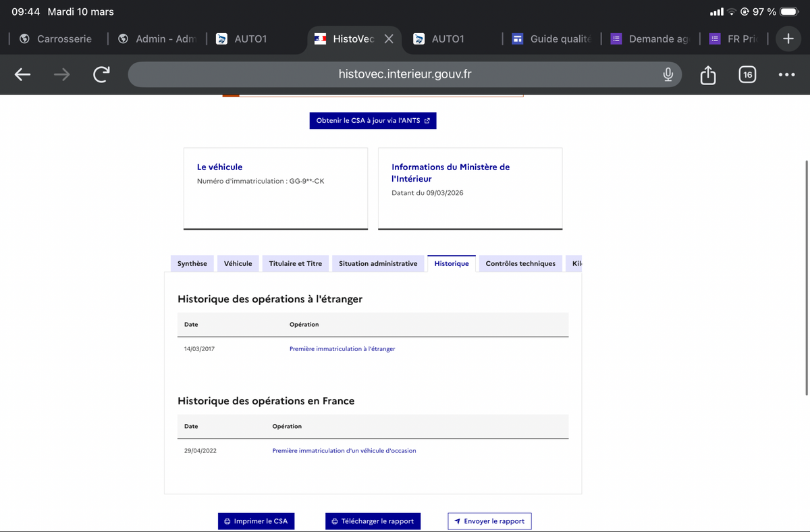Open the share sheet icon
The width and height of the screenshot is (810, 532).
[707, 74]
